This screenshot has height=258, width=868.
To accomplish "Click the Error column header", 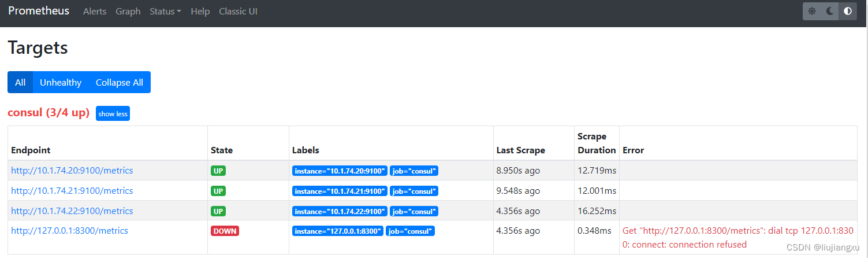I will tap(633, 150).
